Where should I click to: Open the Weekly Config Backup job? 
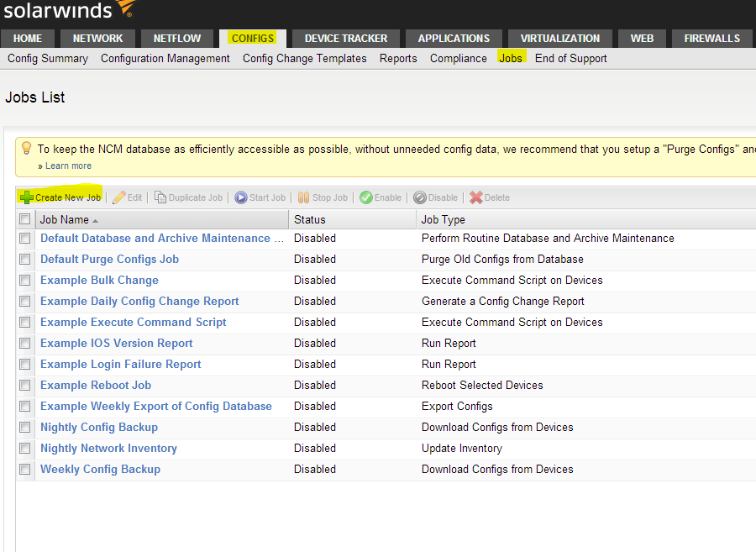pos(100,469)
